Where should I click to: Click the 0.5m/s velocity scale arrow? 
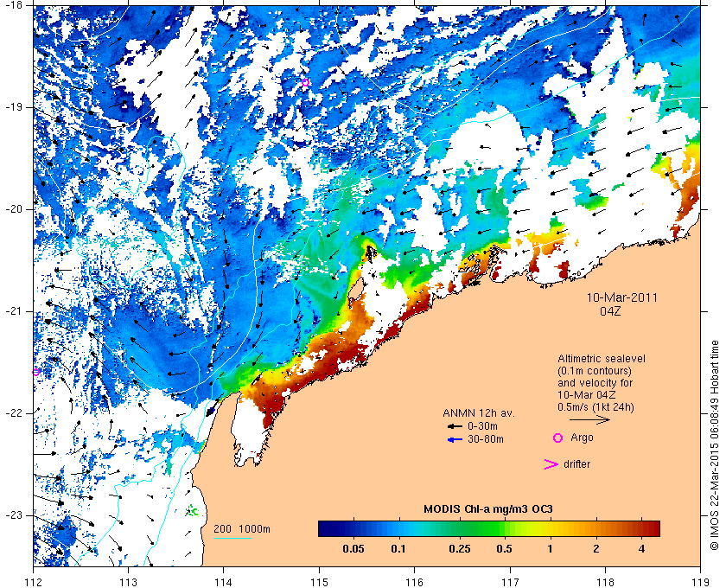[589, 419]
